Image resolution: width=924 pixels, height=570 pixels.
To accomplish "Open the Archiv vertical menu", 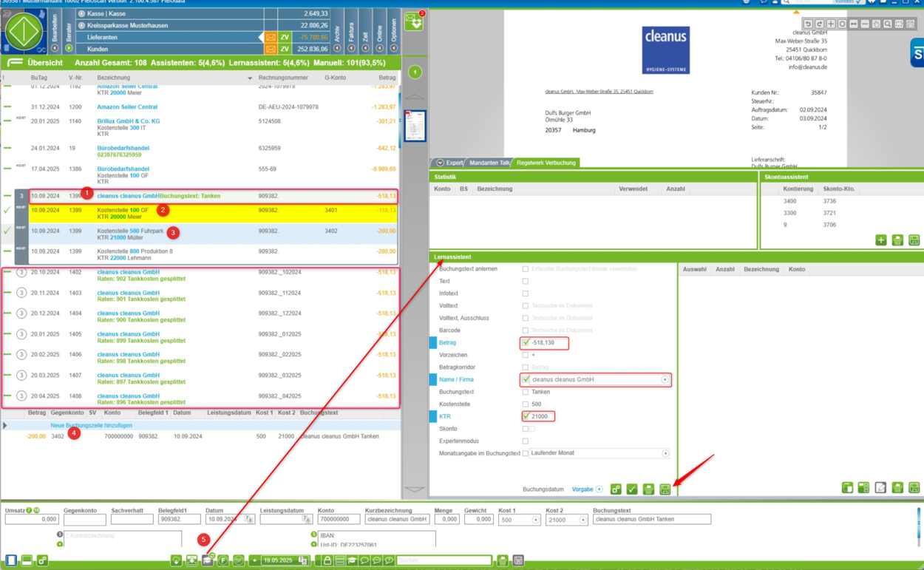I will pyautogui.click(x=337, y=31).
